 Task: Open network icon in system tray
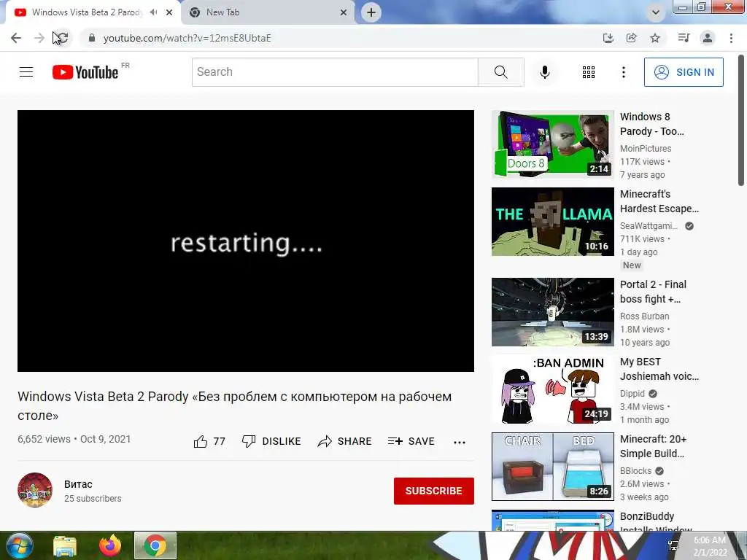click(673, 546)
